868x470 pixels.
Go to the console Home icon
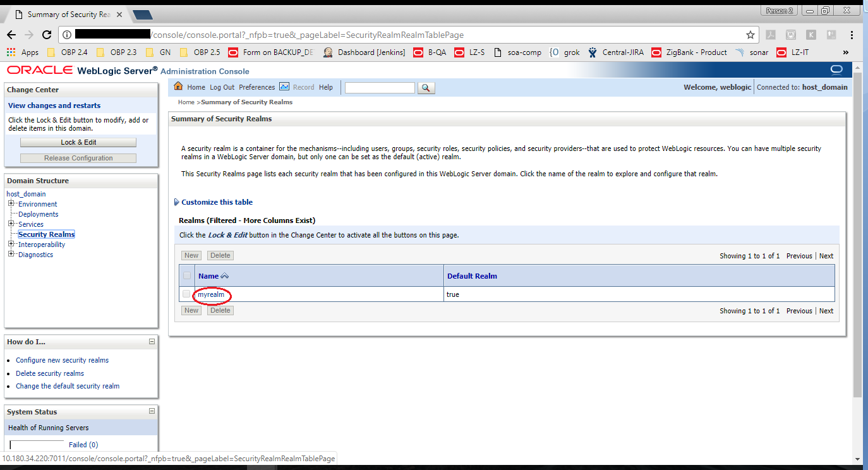tap(178, 87)
